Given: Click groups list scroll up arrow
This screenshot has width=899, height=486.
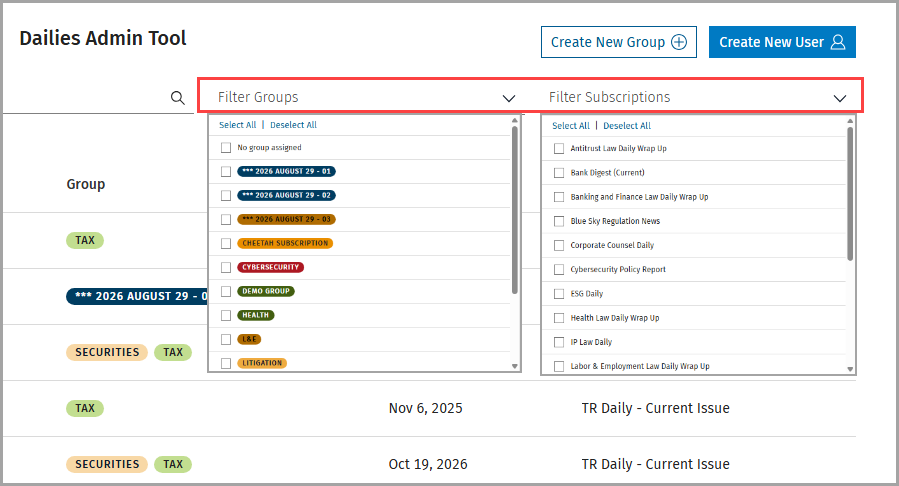Looking at the screenshot, I should [x=515, y=120].
